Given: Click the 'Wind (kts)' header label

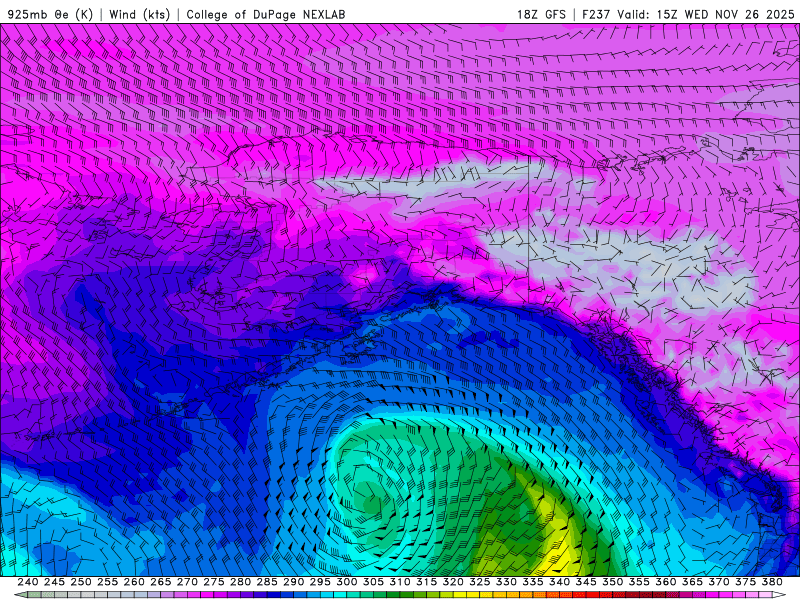Looking at the screenshot, I should [x=139, y=14].
